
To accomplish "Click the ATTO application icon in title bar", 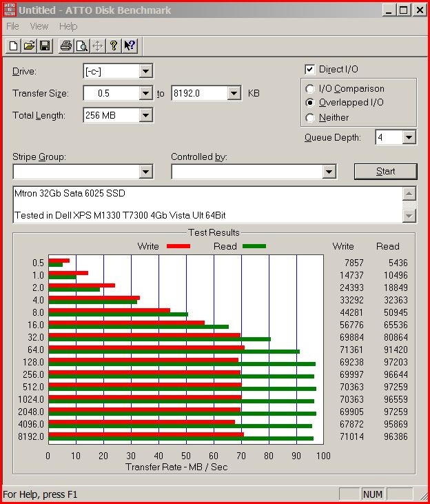I will pos(10,10).
